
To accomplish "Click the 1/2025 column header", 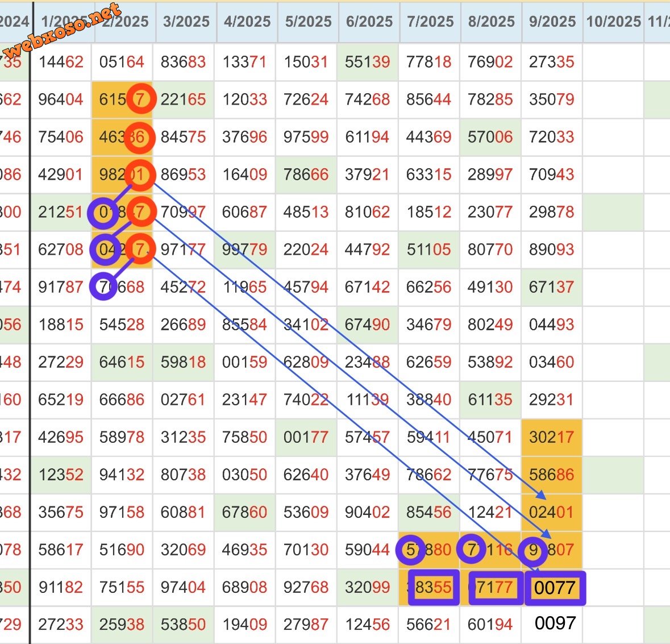I will click(x=61, y=22).
